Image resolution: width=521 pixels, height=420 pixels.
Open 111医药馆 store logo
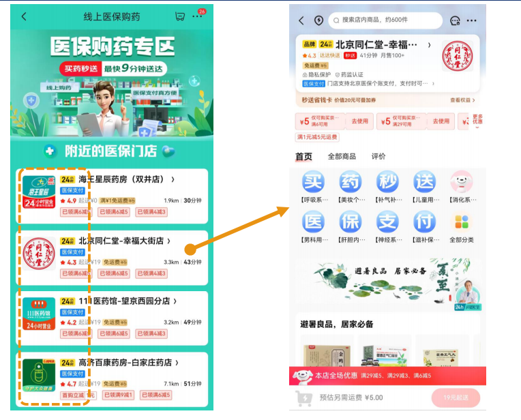coord(39,314)
